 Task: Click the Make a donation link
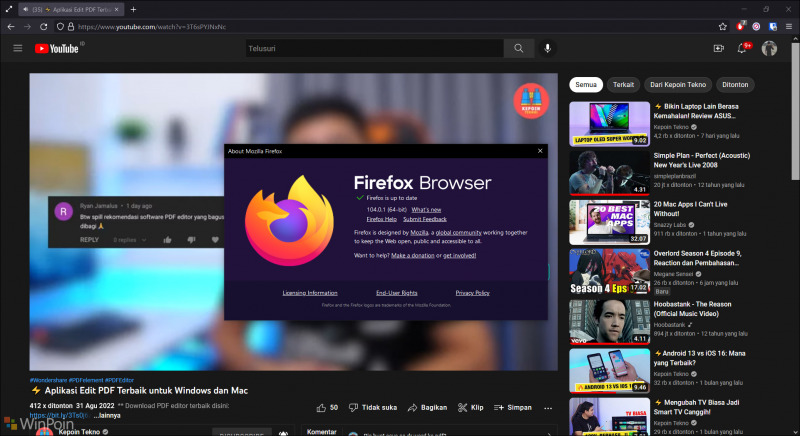412,255
